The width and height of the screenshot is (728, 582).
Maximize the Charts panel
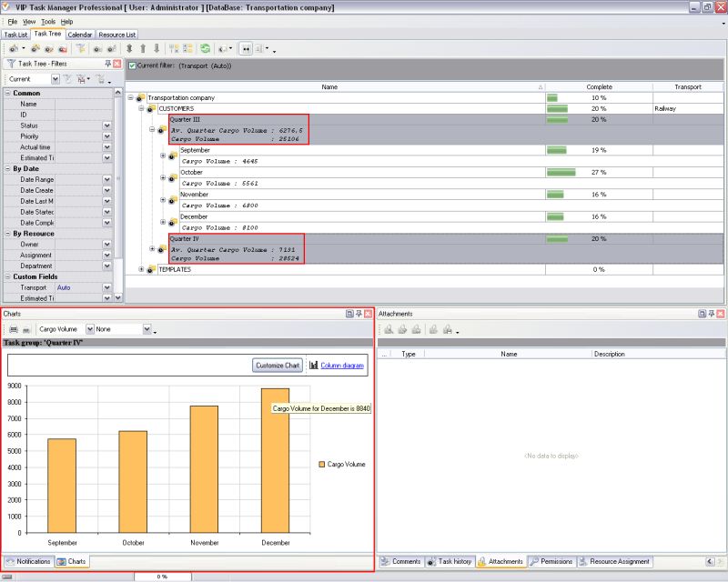point(349,314)
